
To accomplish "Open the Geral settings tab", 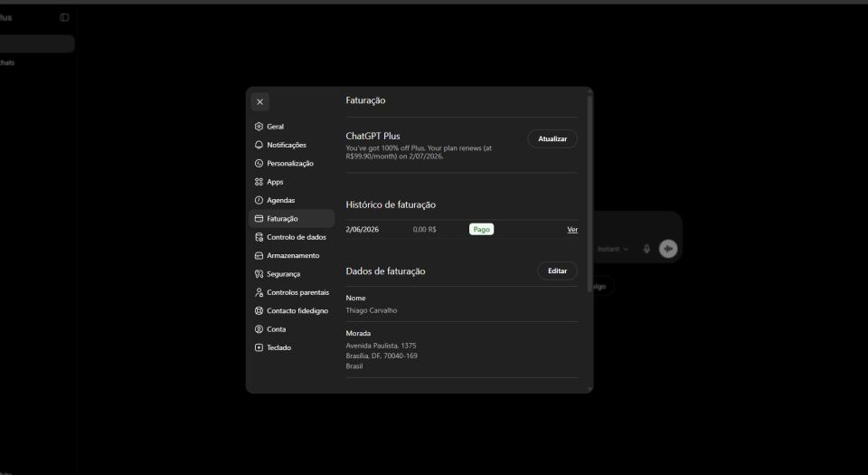I will coord(292,127).
